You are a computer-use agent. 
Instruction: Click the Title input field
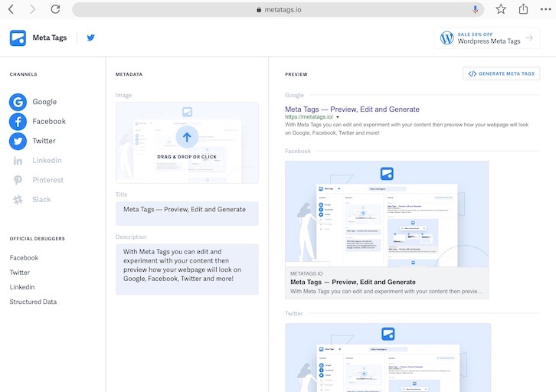tap(187, 214)
